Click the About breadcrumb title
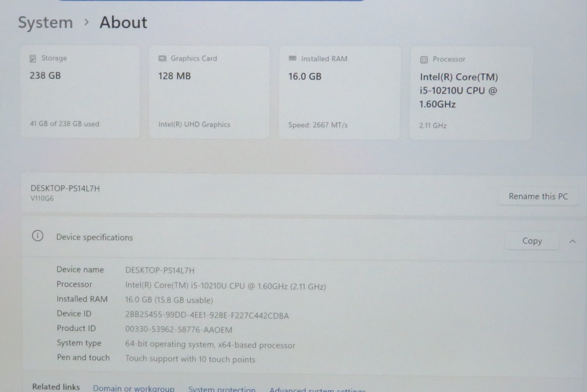587x392 pixels. coord(123,23)
